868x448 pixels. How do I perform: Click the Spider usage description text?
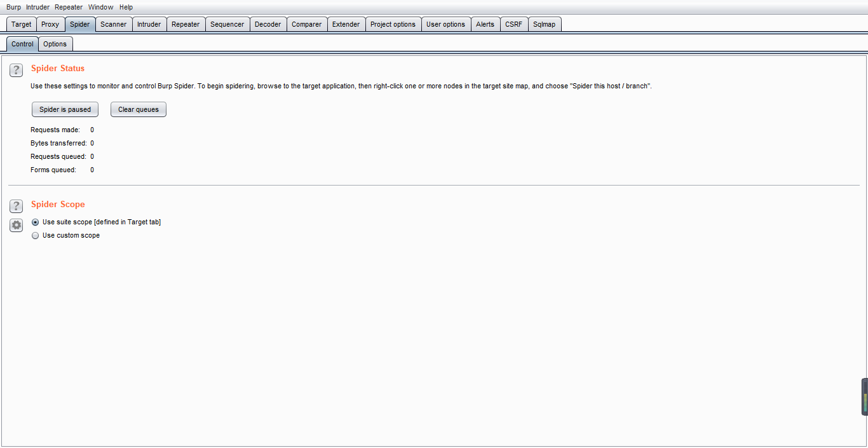(x=341, y=86)
